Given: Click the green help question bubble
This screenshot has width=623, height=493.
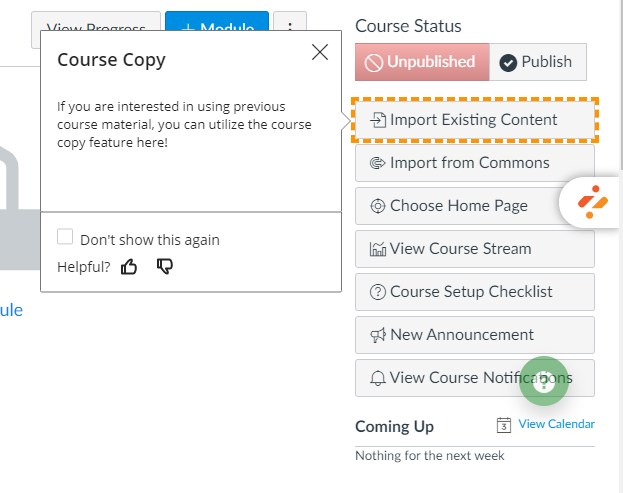Looking at the screenshot, I should pyautogui.click(x=544, y=380).
